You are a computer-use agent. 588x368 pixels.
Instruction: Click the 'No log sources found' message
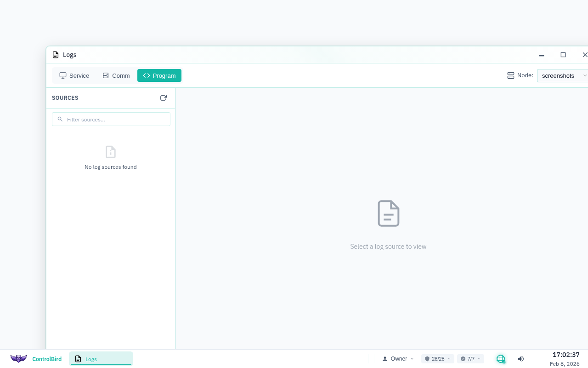coord(111,167)
